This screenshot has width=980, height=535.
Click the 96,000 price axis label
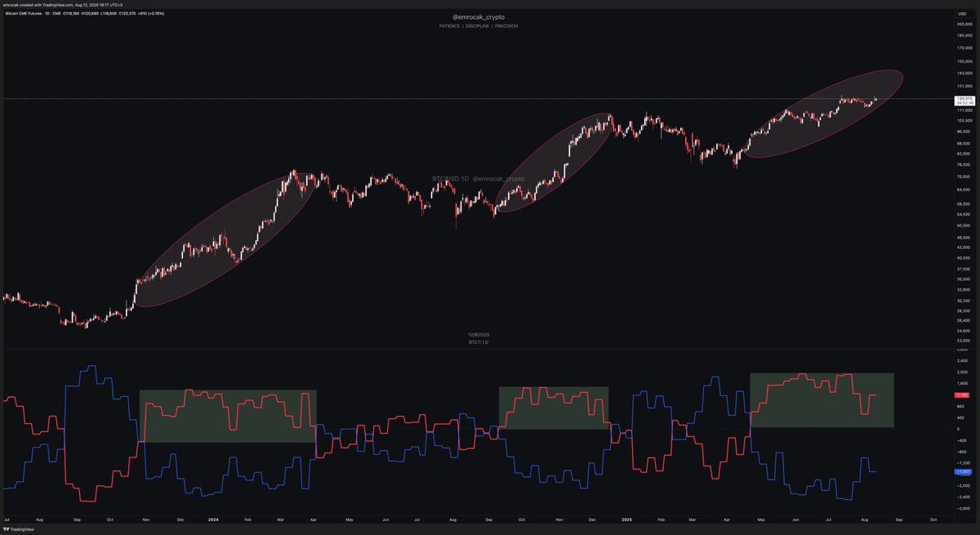tap(964, 131)
